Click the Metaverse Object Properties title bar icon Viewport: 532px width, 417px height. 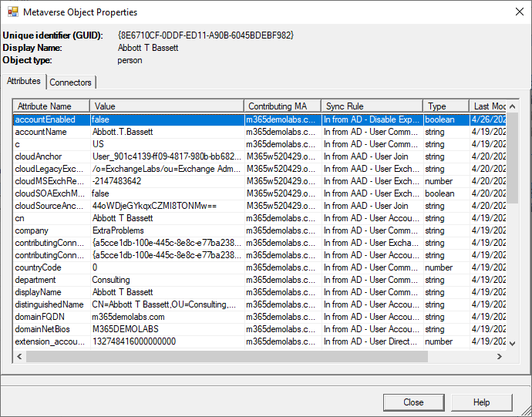(x=12, y=12)
